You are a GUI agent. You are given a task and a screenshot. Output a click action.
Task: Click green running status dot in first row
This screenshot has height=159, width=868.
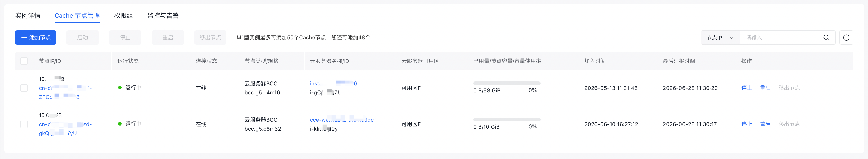tap(120, 88)
